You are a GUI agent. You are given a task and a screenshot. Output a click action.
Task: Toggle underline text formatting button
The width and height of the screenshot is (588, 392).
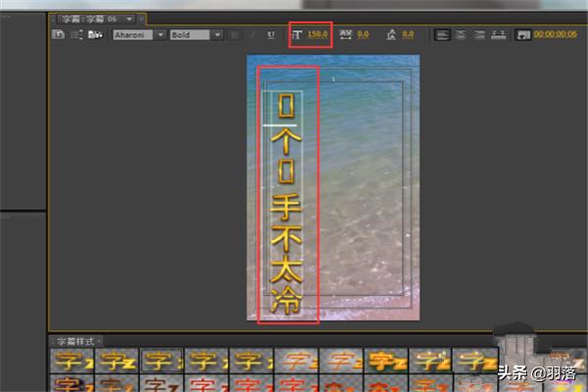point(270,35)
